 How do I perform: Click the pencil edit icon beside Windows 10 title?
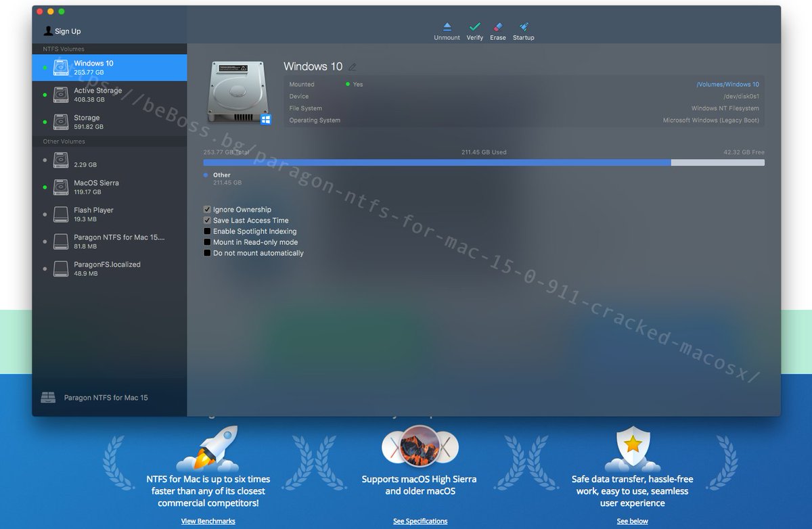(x=352, y=67)
